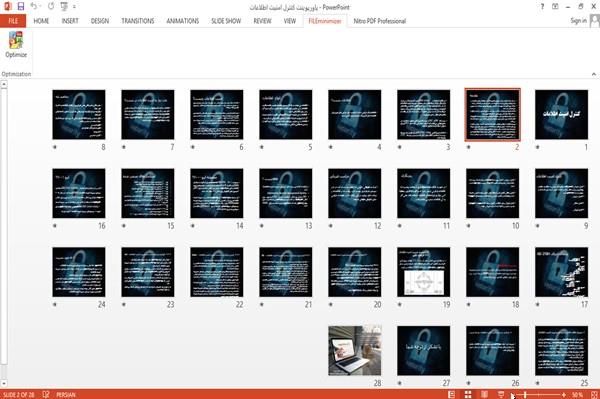Switch to Normal view in status bar
Image resolution: width=600 pixels, height=399 pixels.
click(x=452, y=394)
